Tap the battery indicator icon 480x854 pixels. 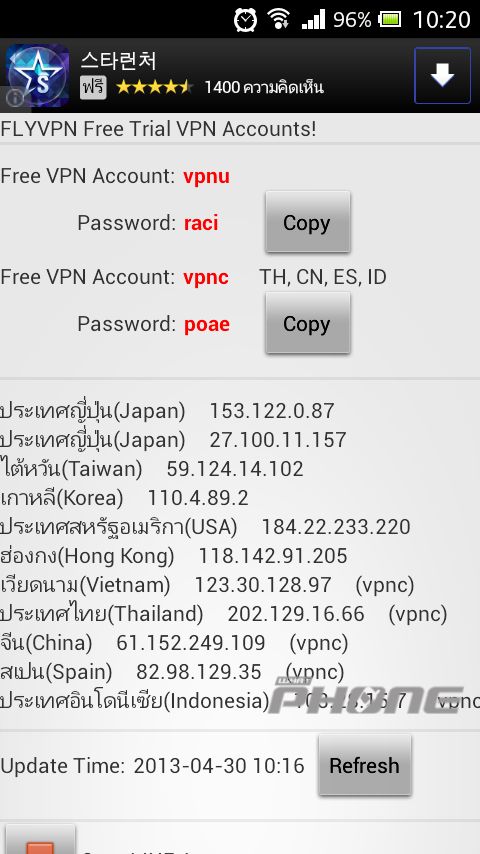click(390, 21)
